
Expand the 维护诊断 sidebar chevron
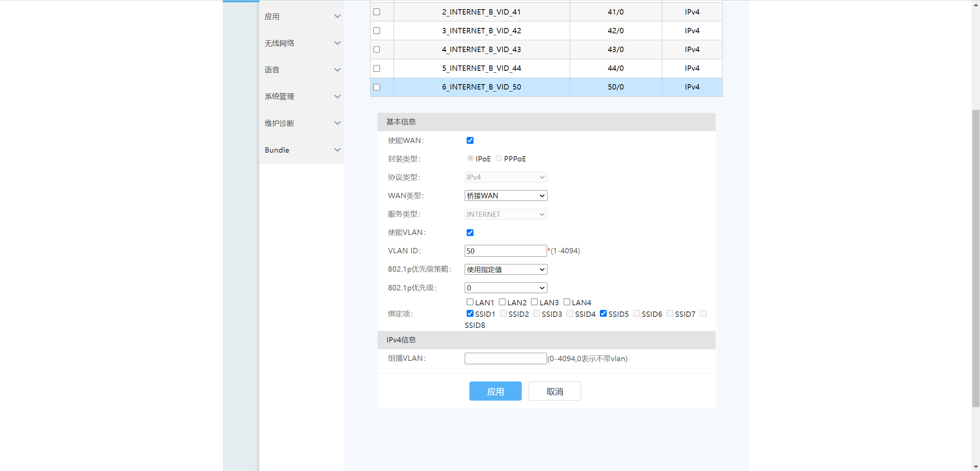point(337,123)
